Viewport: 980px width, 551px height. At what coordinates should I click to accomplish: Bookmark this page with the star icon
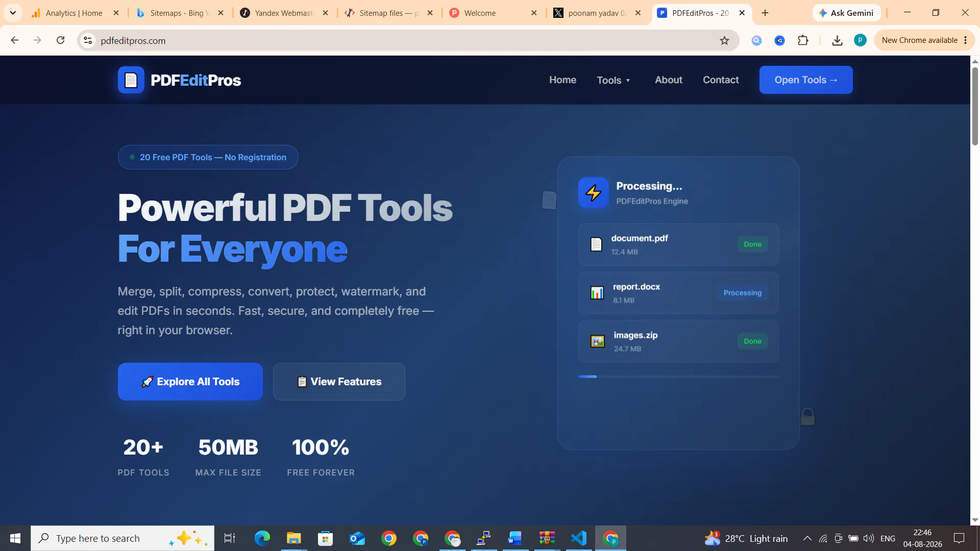724,40
